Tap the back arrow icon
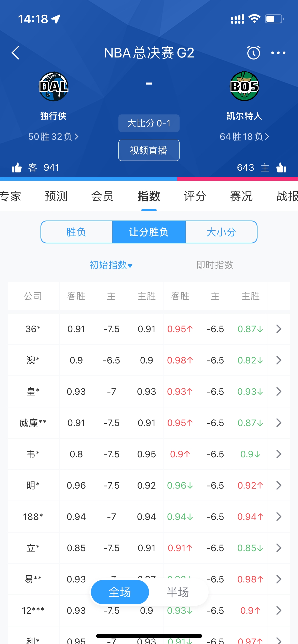 16,53
